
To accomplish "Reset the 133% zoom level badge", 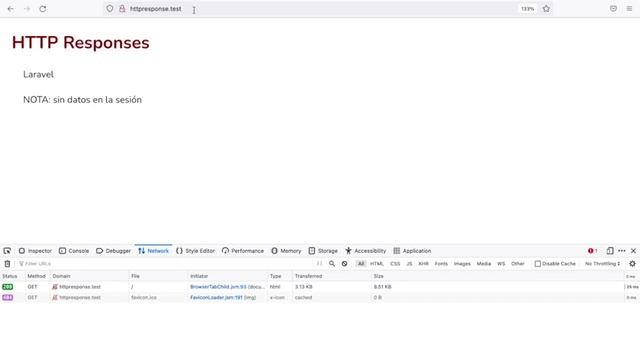I will click(527, 9).
